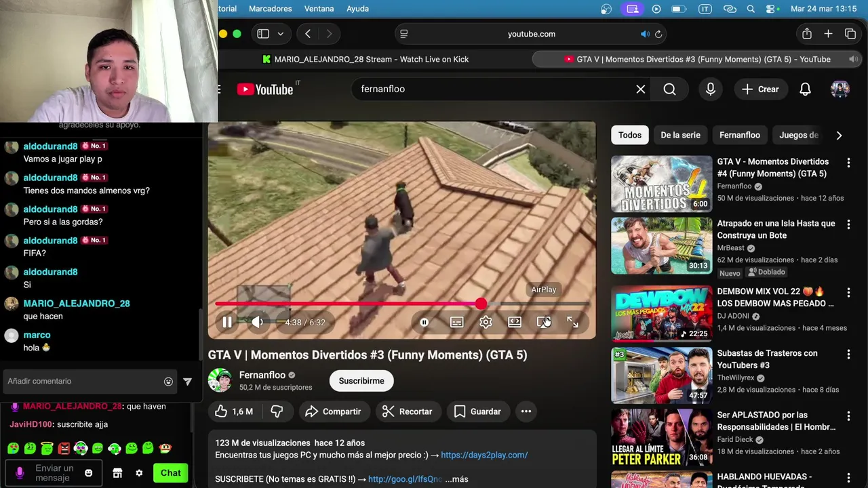Save the video with Guardar
Viewport: 868px width, 488px height.
477,411
